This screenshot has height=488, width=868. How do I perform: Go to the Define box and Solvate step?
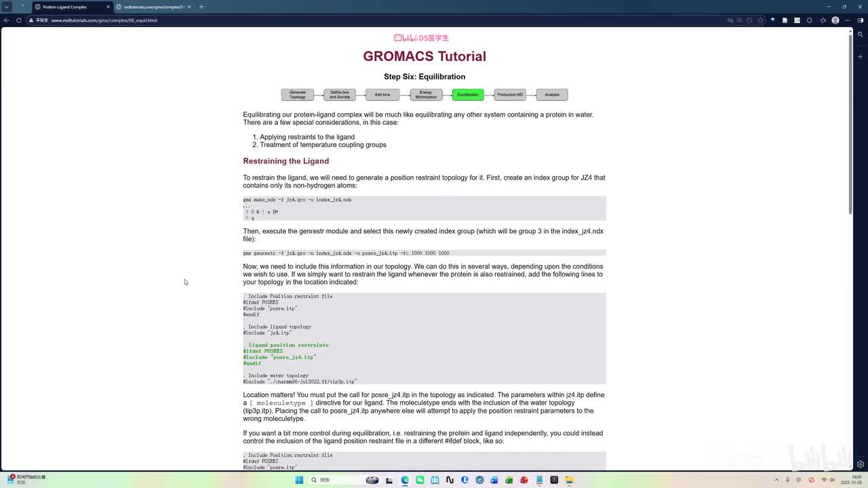[340, 95]
